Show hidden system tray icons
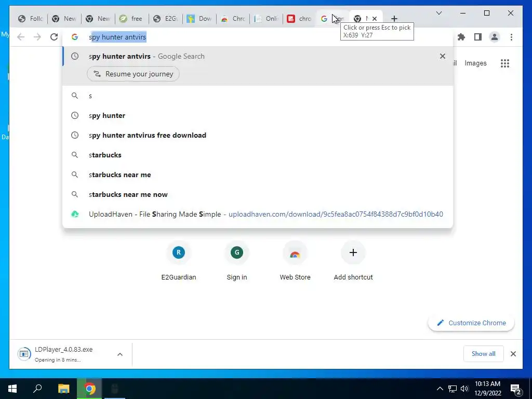The height and width of the screenshot is (399, 532). point(440,389)
